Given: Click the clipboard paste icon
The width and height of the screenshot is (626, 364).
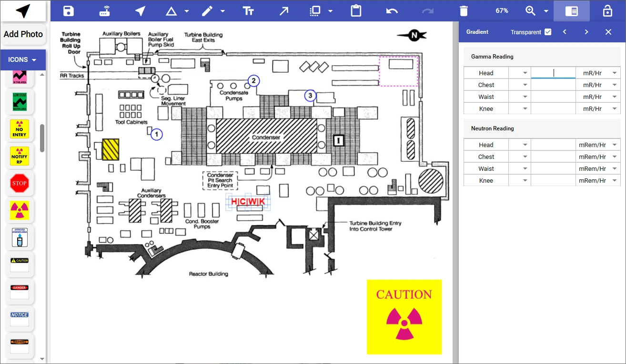Looking at the screenshot, I should [356, 11].
